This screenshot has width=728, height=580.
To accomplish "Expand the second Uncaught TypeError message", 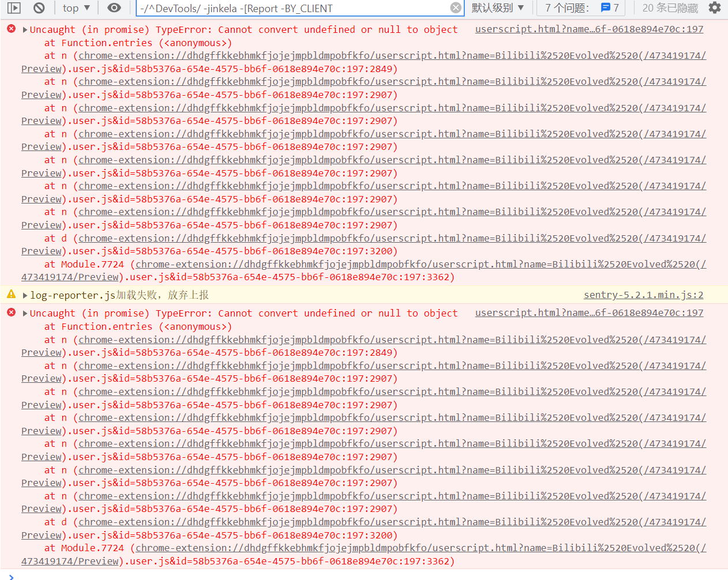I will [25, 313].
